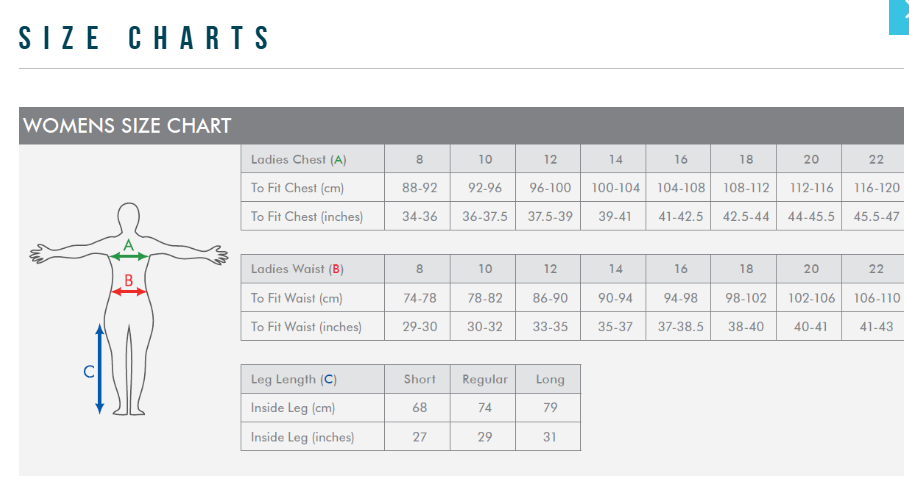Viewport: 909px width, 481px height.
Task: Click the light blue button in top-right corner
Action: [x=898, y=16]
